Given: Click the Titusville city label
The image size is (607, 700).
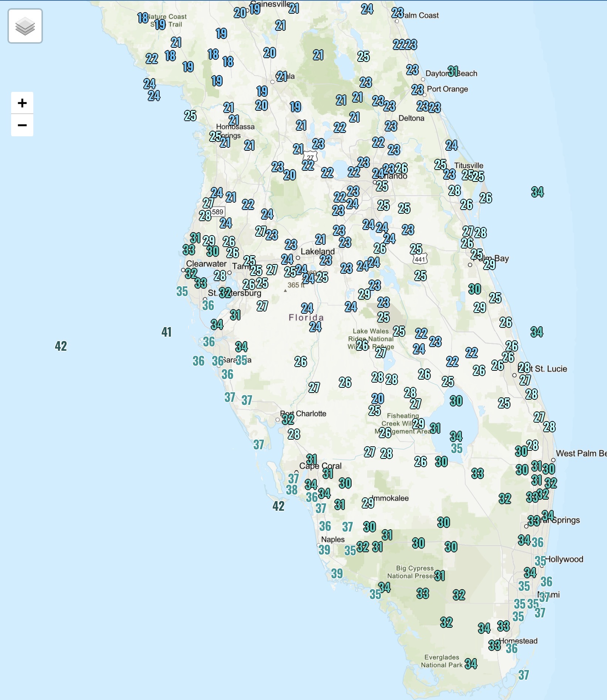Looking at the screenshot, I should coord(469,166).
